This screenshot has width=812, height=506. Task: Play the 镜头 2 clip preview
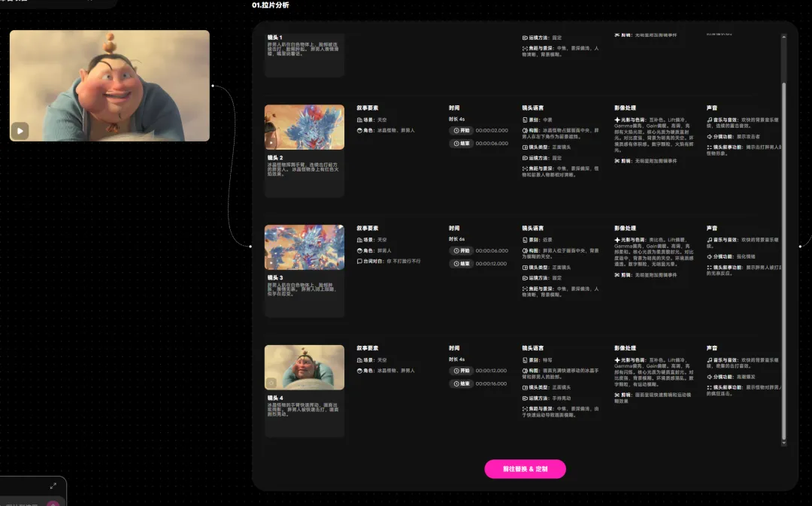[271, 142]
